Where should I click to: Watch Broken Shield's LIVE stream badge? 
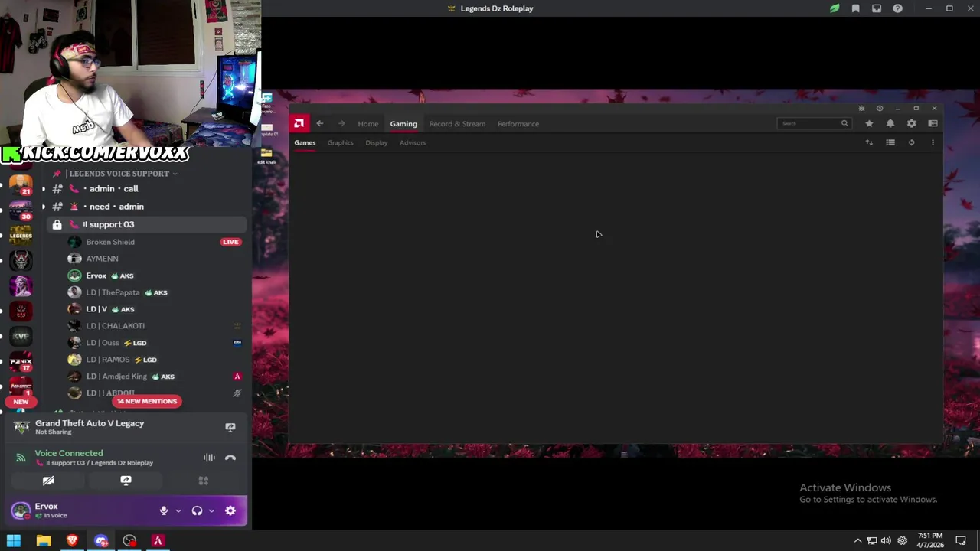[x=230, y=242]
